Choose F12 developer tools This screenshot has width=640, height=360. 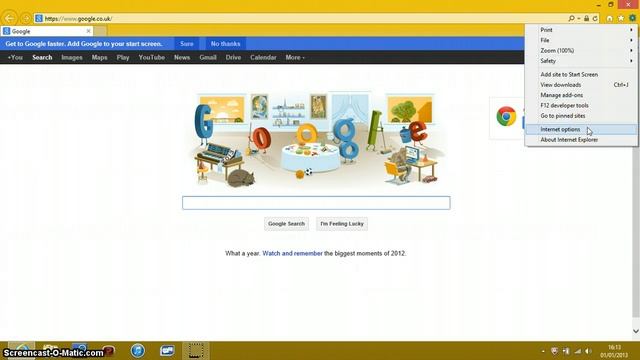click(x=581, y=105)
